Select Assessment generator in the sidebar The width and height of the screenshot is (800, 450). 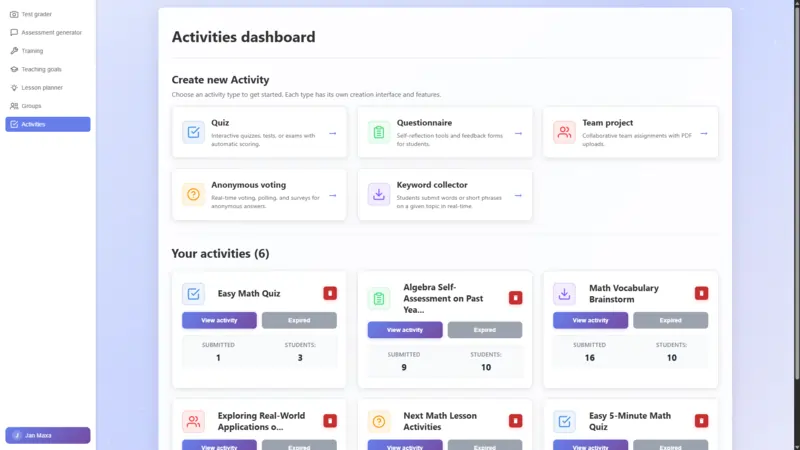tap(51, 32)
